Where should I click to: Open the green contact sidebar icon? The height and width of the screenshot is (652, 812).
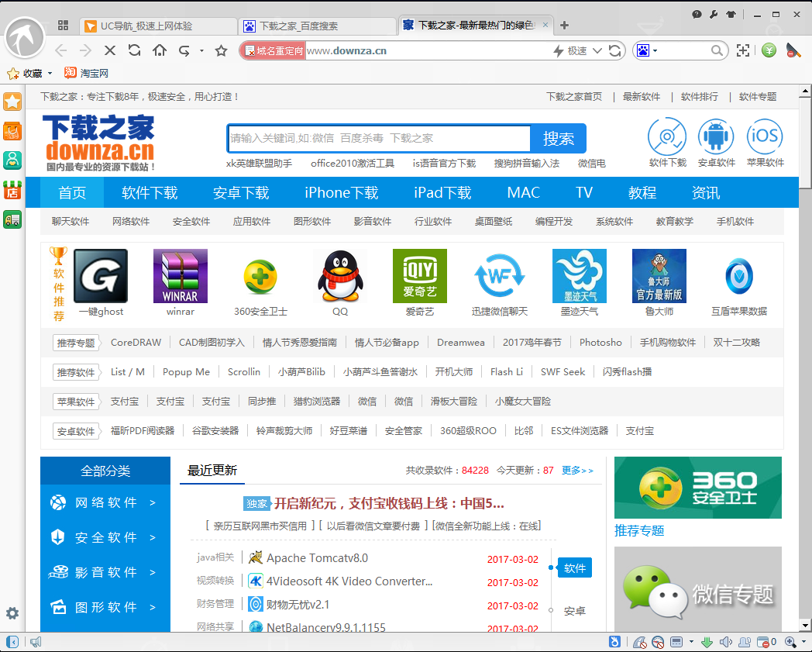[x=12, y=160]
